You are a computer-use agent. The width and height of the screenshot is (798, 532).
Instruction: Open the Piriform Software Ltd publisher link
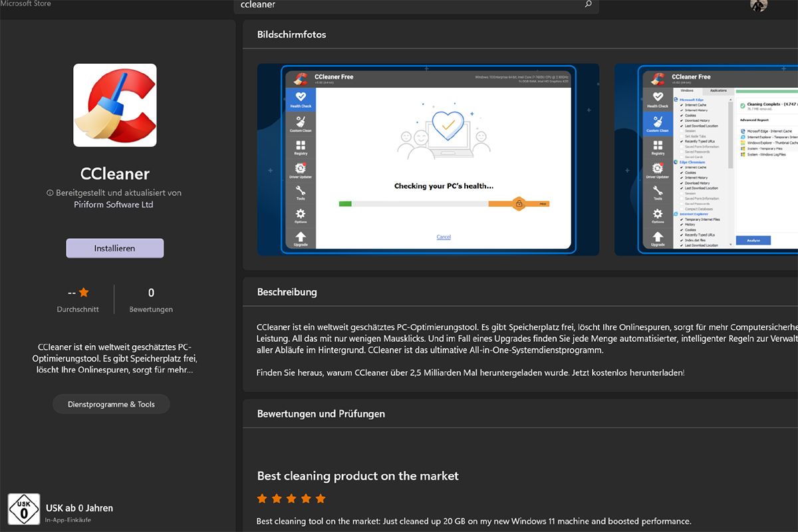[x=114, y=205]
